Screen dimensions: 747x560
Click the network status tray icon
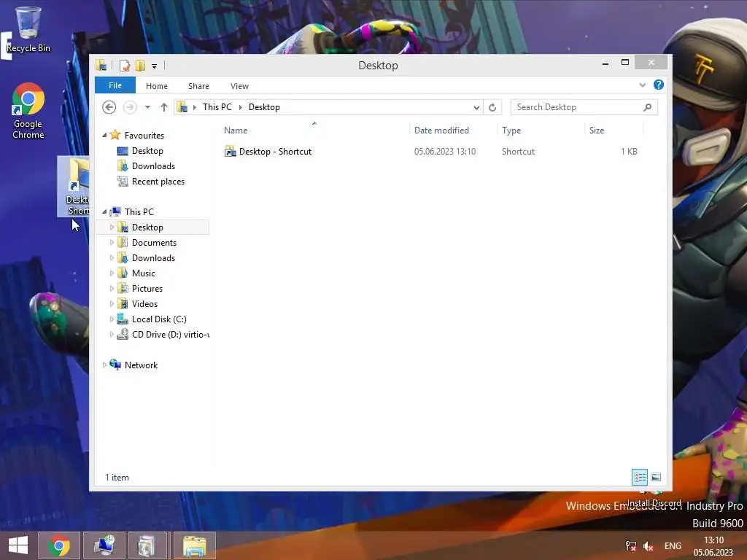(x=631, y=546)
